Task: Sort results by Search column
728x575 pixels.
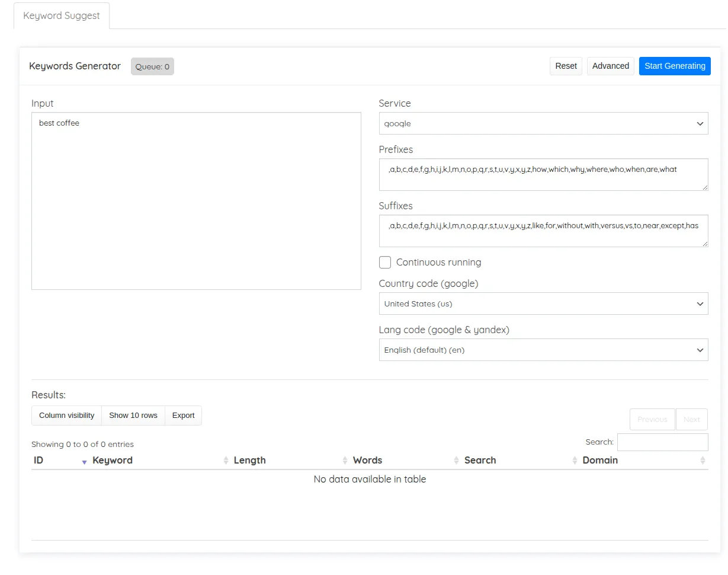Action: tap(480, 461)
